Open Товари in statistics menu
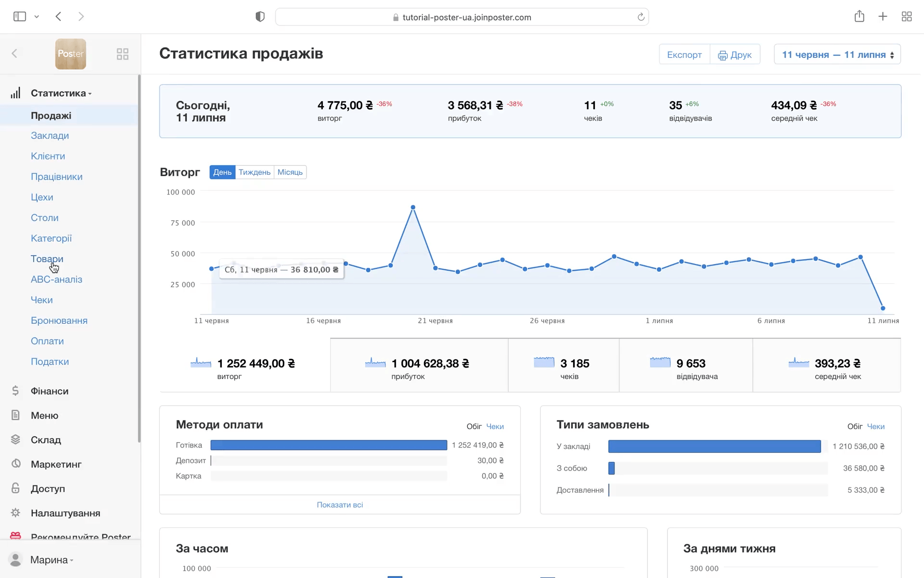The image size is (924, 578). pos(47,259)
